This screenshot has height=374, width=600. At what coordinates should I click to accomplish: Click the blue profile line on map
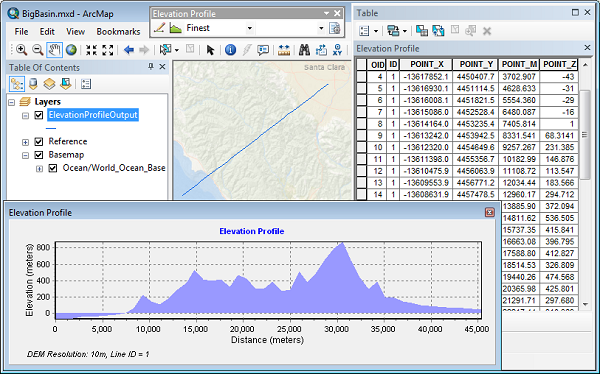point(255,140)
